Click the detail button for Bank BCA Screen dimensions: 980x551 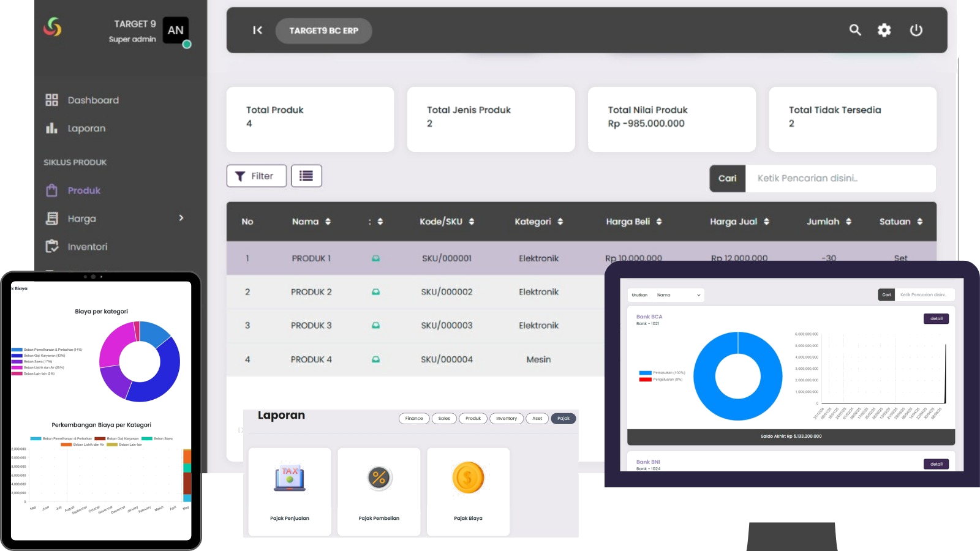point(936,318)
